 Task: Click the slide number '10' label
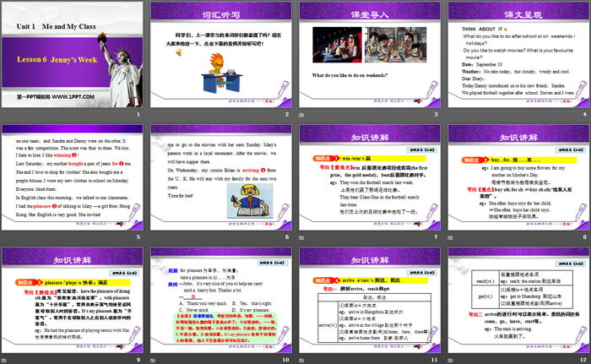coord(285,360)
